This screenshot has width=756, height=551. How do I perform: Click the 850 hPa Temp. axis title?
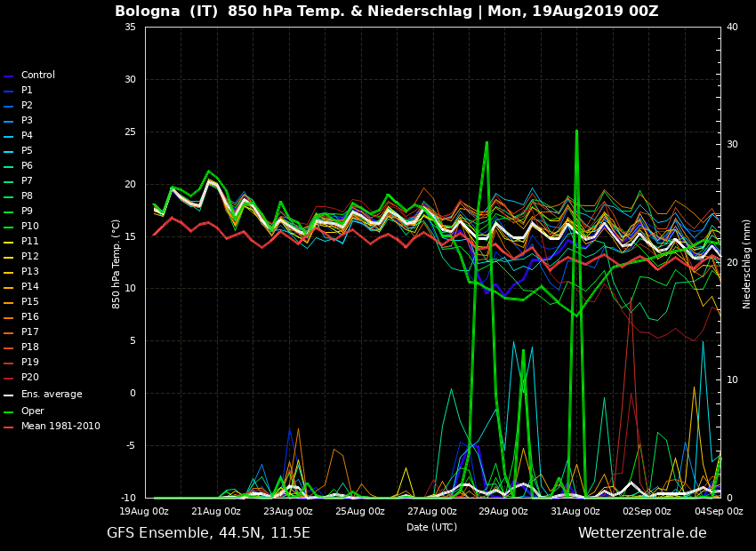[117, 263]
